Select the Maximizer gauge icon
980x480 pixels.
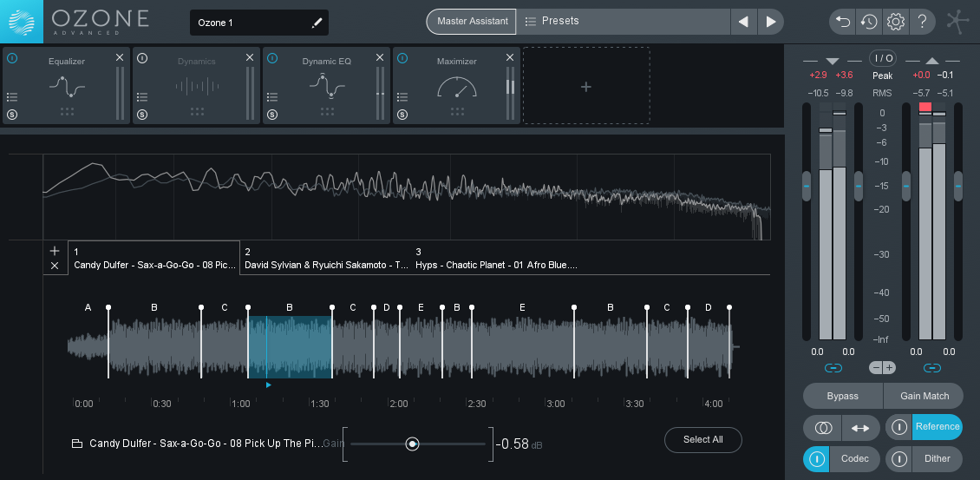tap(457, 86)
